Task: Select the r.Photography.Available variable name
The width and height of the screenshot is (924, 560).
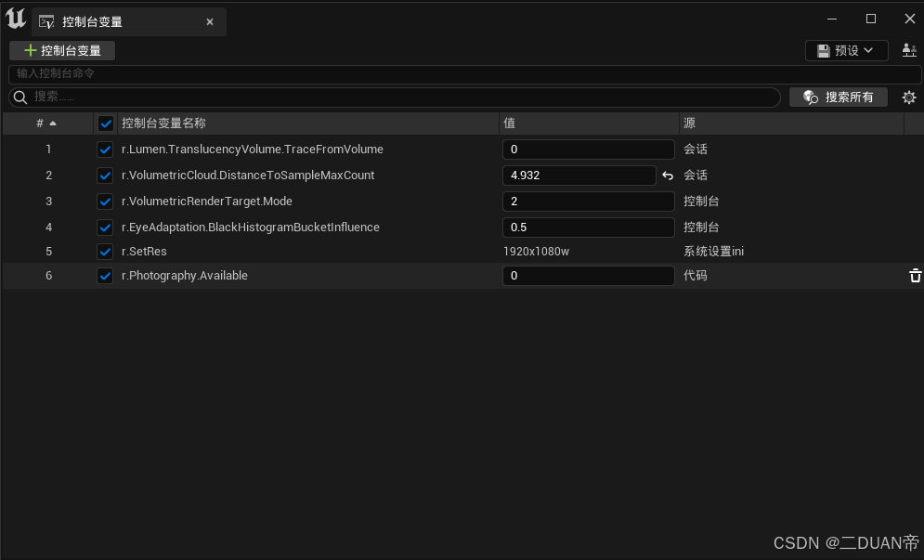Action: tap(185, 275)
